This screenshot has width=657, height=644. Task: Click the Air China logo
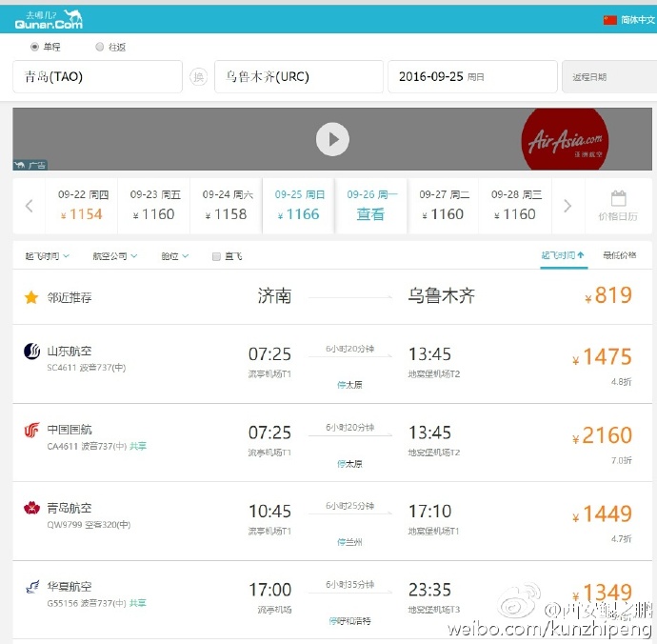tap(31, 430)
